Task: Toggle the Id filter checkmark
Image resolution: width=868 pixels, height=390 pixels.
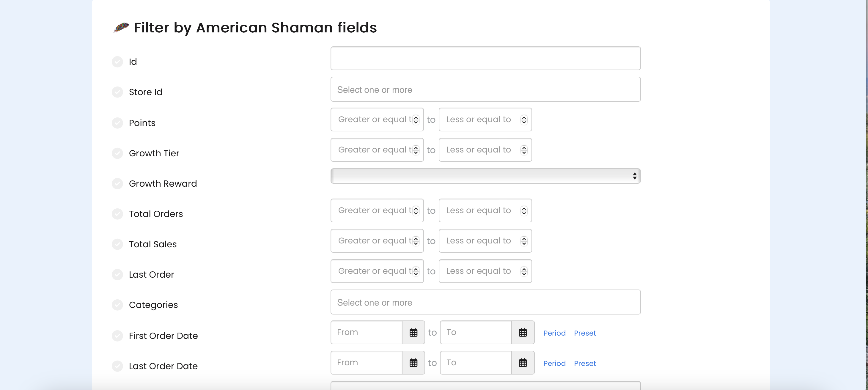Action: tap(117, 62)
